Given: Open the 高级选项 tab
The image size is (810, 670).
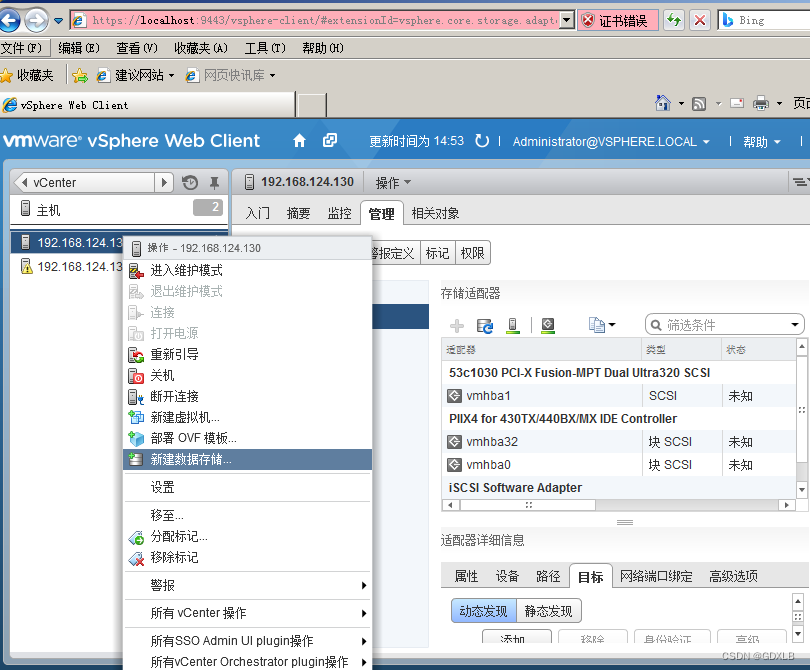Looking at the screenshot, I should pos(733,576).
